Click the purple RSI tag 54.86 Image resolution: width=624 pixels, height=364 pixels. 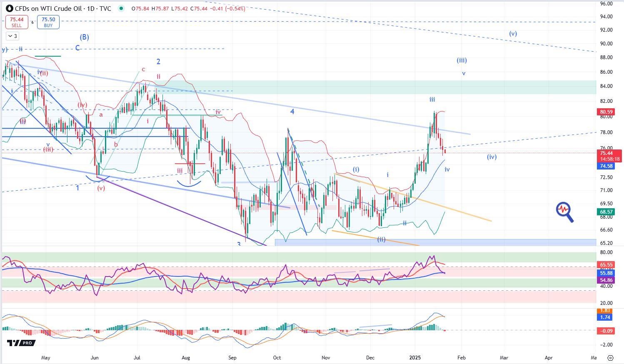coord(607,281)
